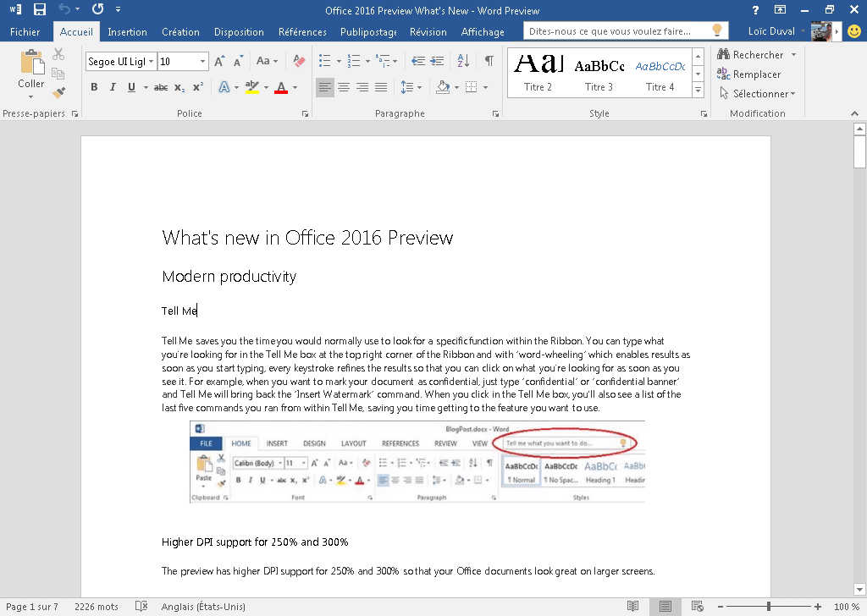This screenshot has height=616, width=867.
Task: Toggle strikethrough formatting
Action: (161, 87)
